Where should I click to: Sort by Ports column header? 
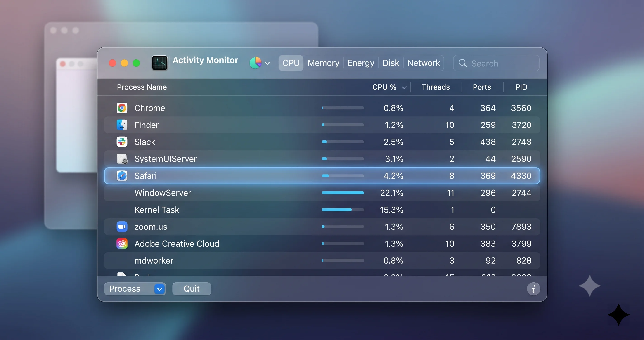[x=482, y=87]
